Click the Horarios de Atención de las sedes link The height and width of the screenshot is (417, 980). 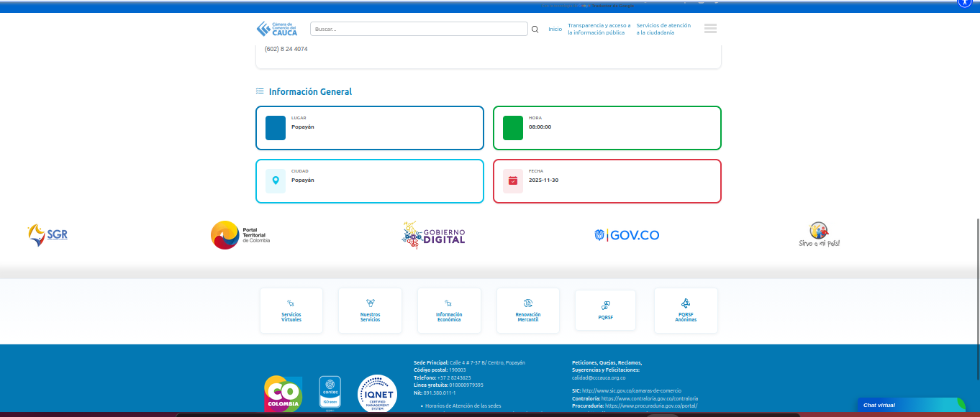[463, 406]
